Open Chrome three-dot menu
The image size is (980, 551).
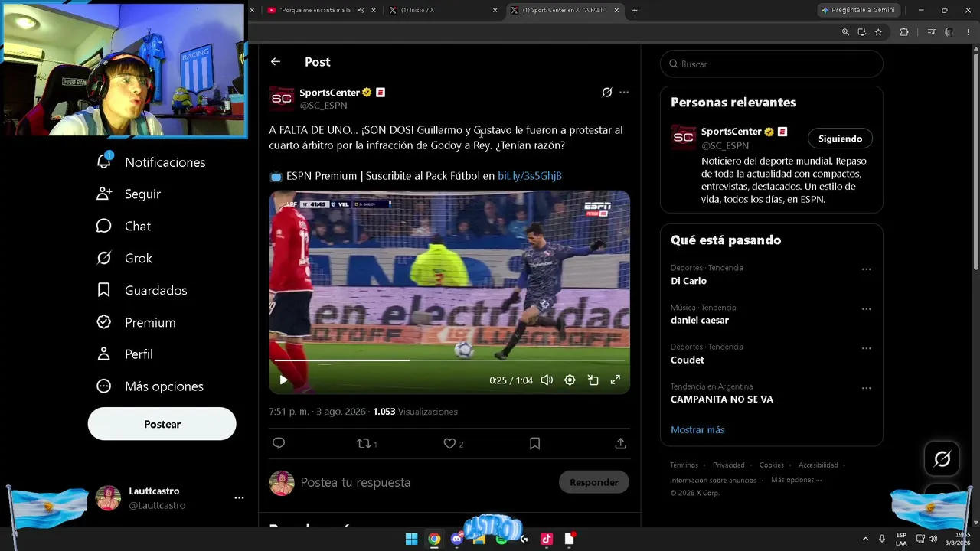(967, 32)
